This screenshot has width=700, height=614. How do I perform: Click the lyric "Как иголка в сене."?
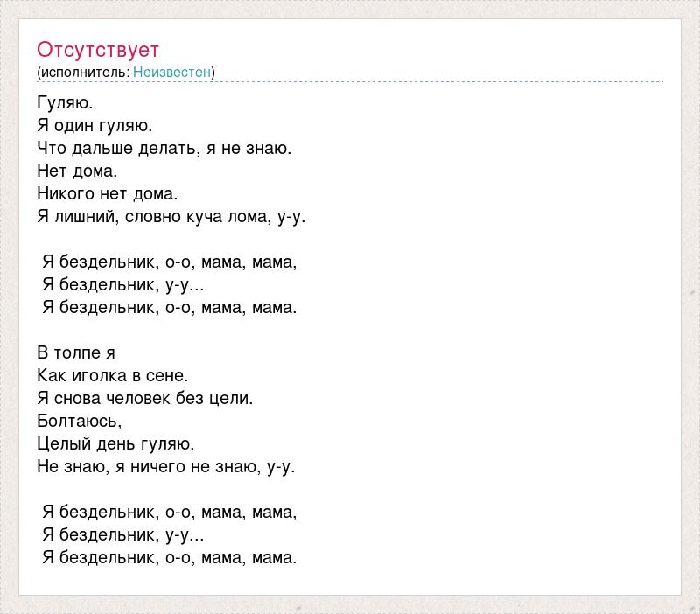point(112,375)
